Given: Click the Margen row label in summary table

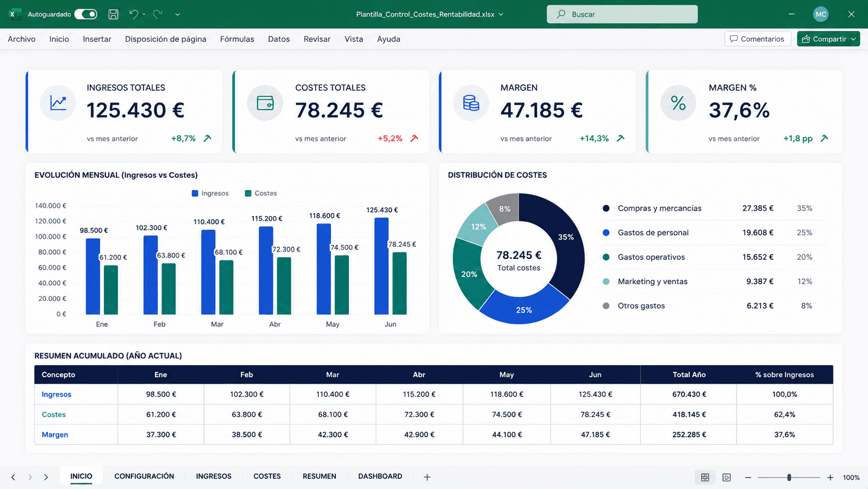Looking at the screenshot, I should (x=55, y=434).
